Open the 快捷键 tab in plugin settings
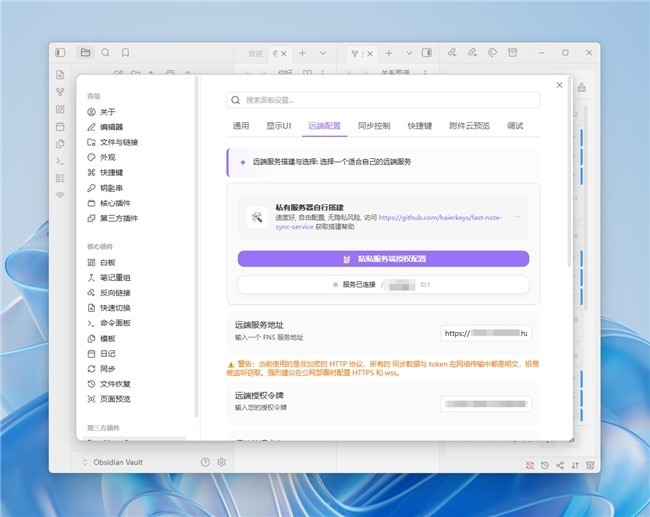This screenshot has width=650, height=517. [420, 126]
